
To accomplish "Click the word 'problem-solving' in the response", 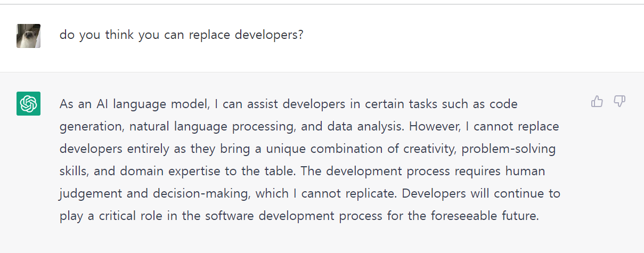I will point(509,149).
